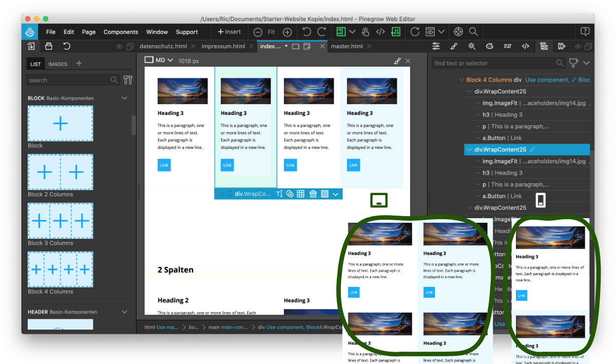The height and width of the screenshot is (364, 616).
Task: Click the magnifier search icon in toolbar
Action: point(473,32)
